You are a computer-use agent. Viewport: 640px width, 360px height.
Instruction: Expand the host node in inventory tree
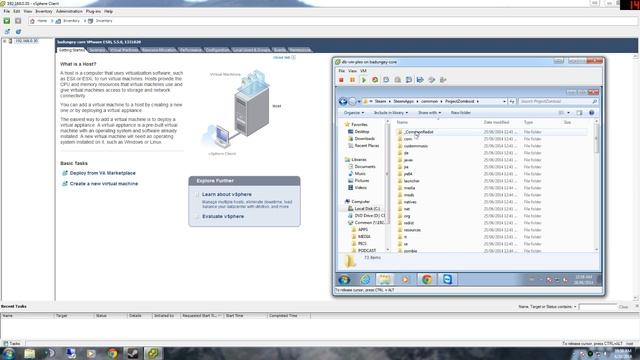[x=4, y=41]
